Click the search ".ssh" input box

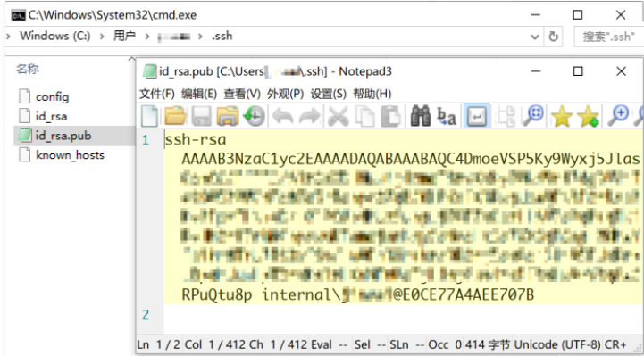[x=608, y=37]
